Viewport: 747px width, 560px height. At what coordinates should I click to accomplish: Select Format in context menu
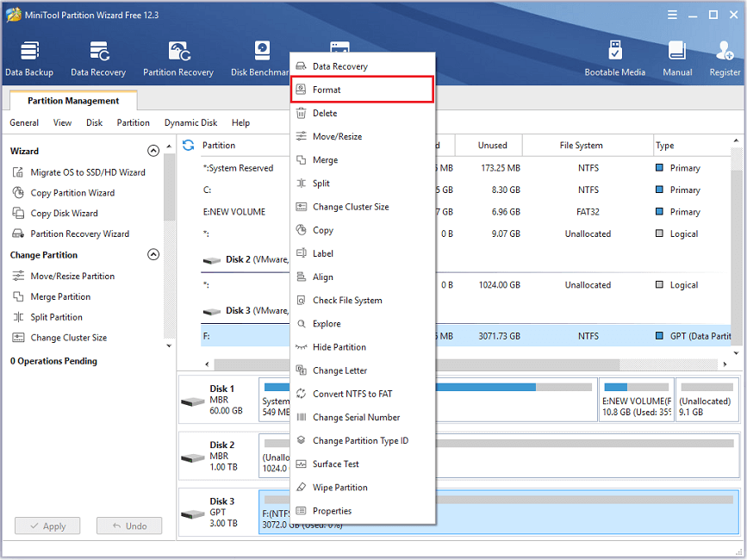[363, 90]
